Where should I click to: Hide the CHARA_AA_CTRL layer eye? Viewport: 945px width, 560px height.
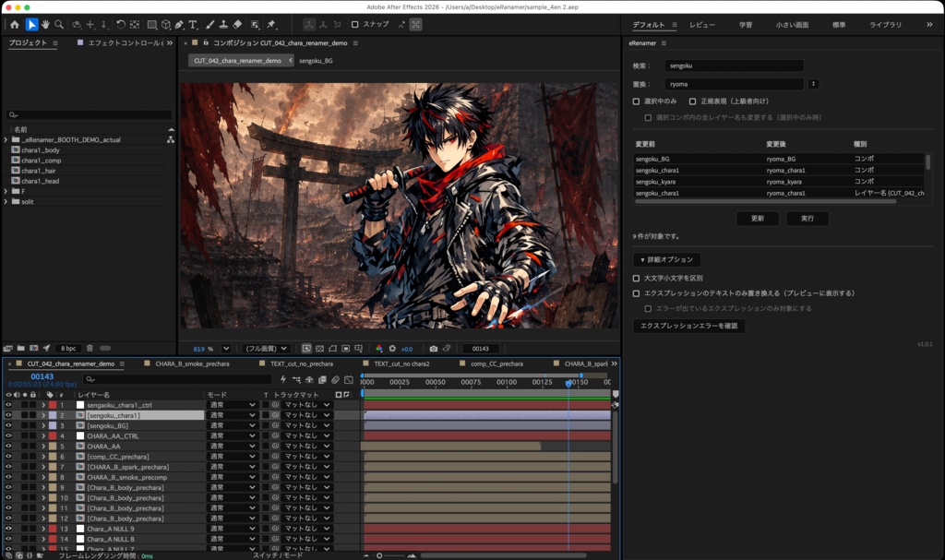[8, 435]
